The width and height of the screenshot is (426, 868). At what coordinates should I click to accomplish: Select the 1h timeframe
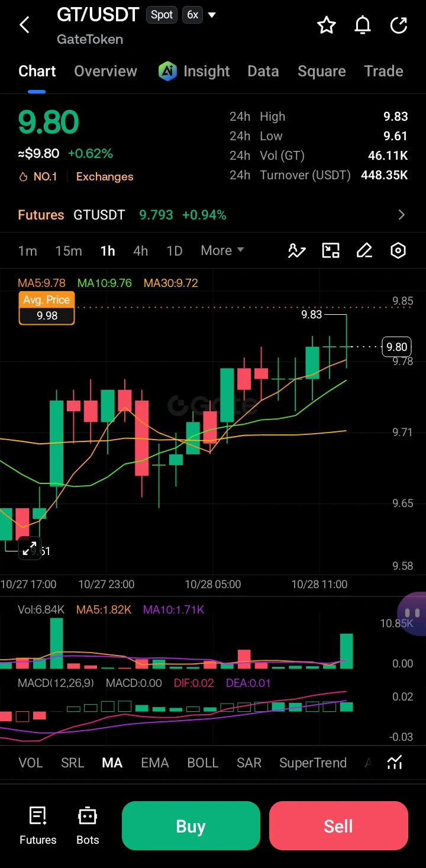pos(108,251)
